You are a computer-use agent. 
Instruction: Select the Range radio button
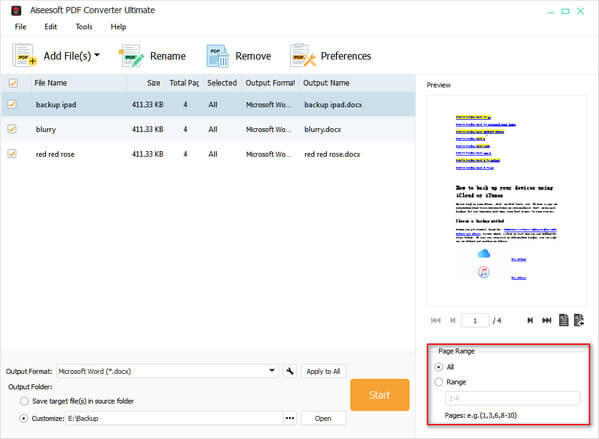pos(439,382)
